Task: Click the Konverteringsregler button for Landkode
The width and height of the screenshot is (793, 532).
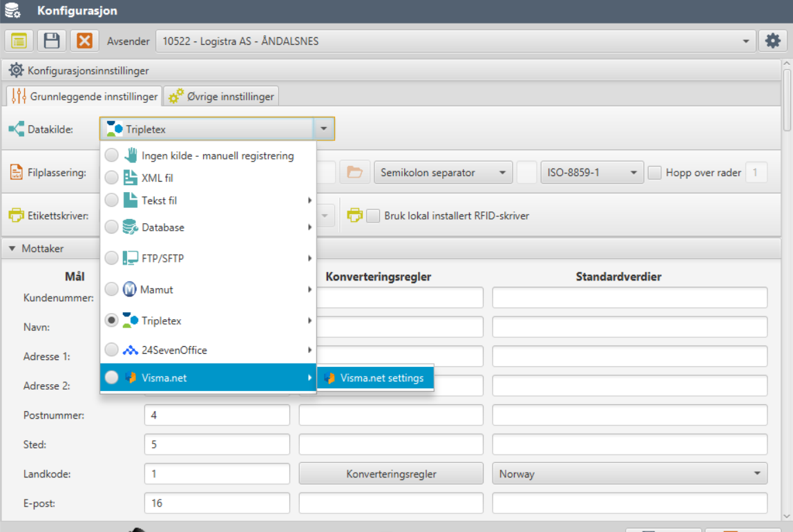Action: coord(391,473)
